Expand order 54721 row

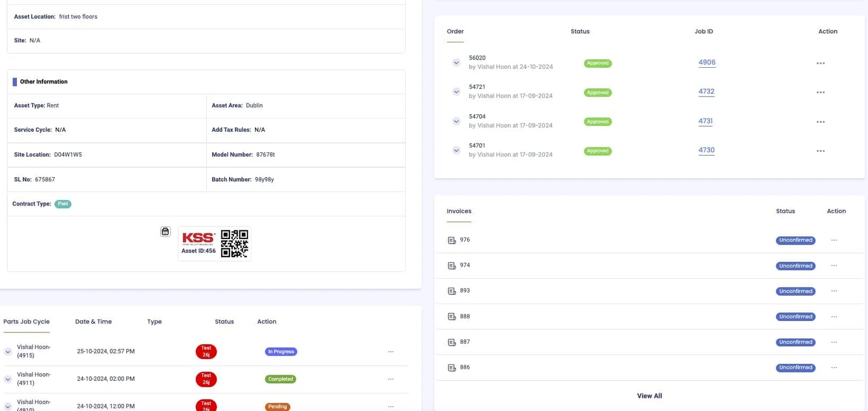click(x=456, y=92)
